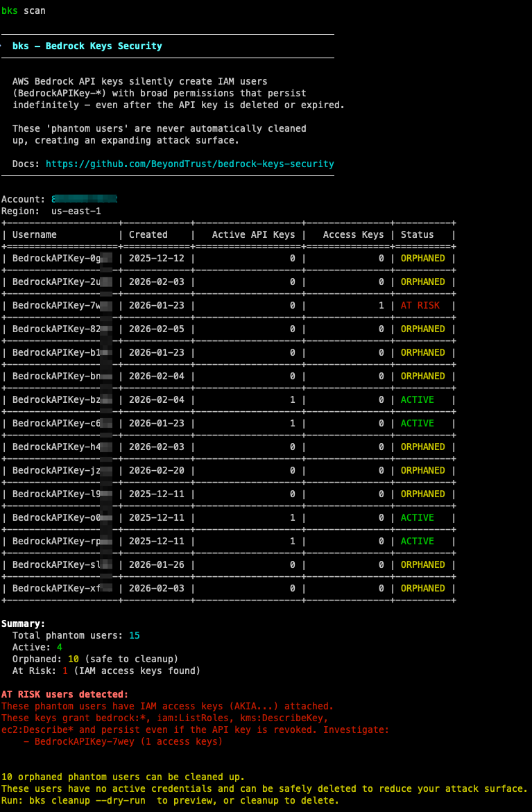This screenshot has width=532, height=812.
Task: Click the 'Username' column header
Action: [x=34, y=234]
